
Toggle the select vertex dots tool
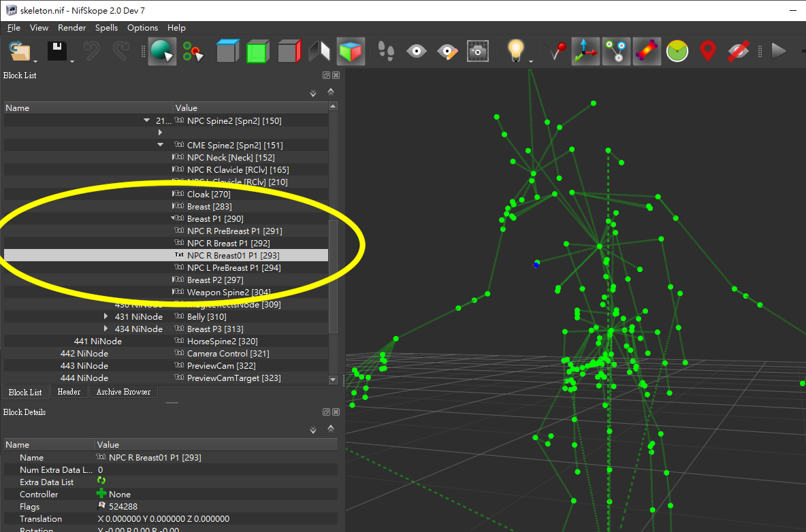193,51
